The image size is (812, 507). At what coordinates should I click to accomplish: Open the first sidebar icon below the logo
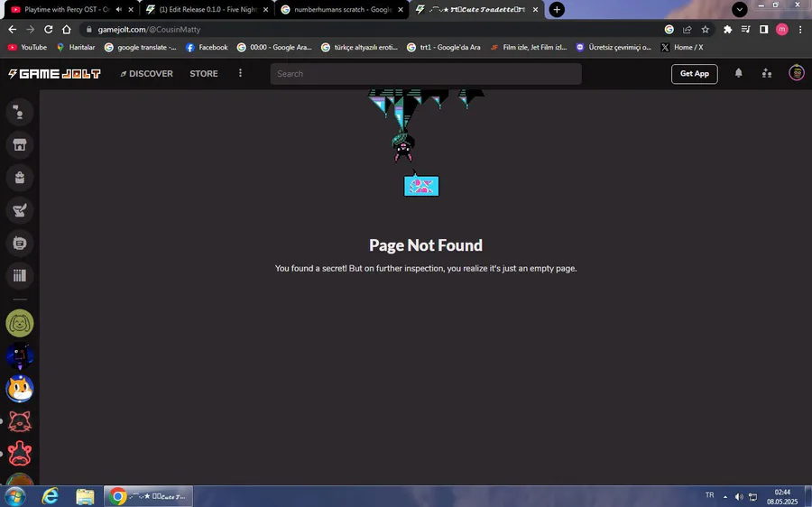20,112
